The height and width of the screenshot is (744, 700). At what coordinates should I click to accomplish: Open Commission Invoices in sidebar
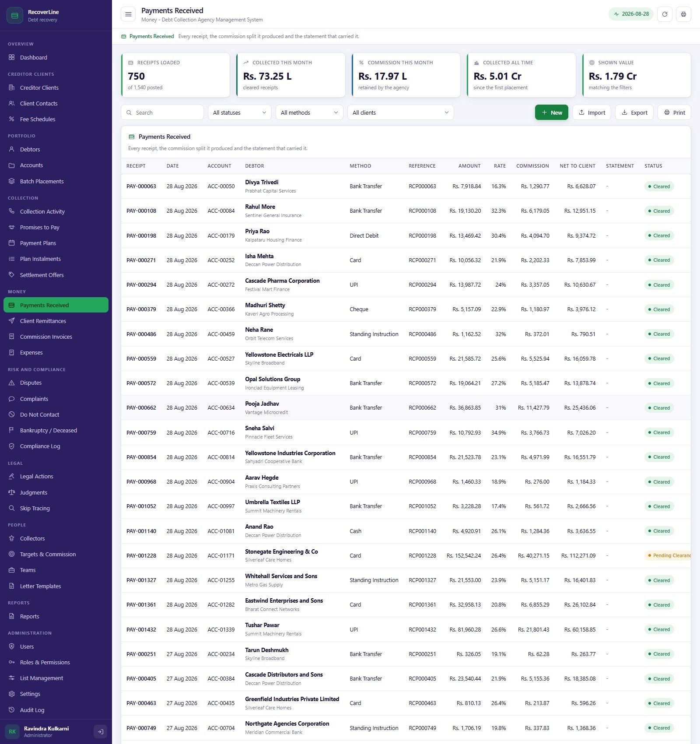(x=56, y=337)
